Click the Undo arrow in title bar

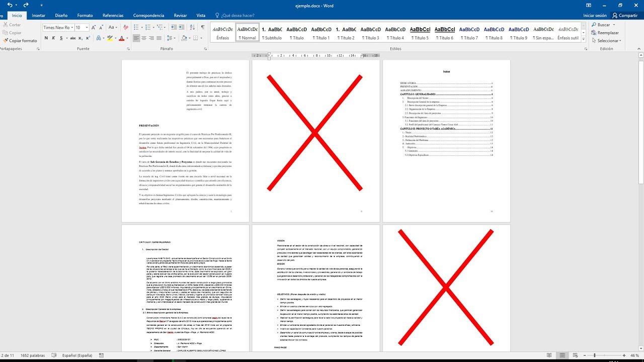point(11,5)
